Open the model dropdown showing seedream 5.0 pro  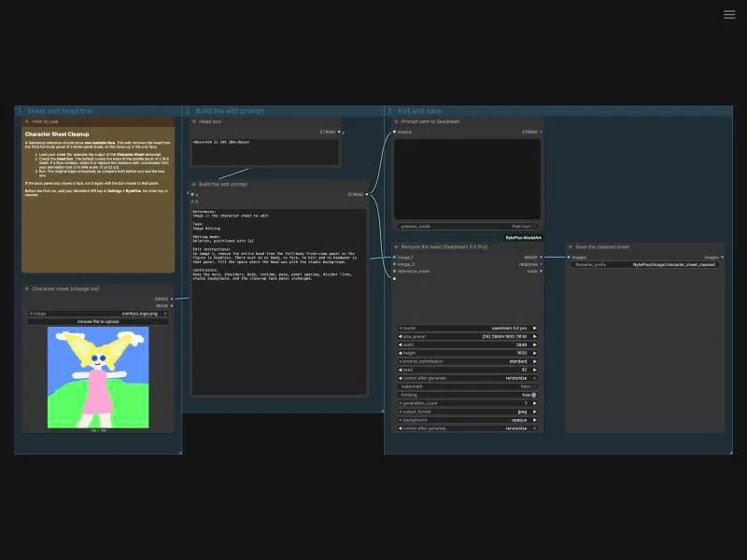(x=468, y=329)
